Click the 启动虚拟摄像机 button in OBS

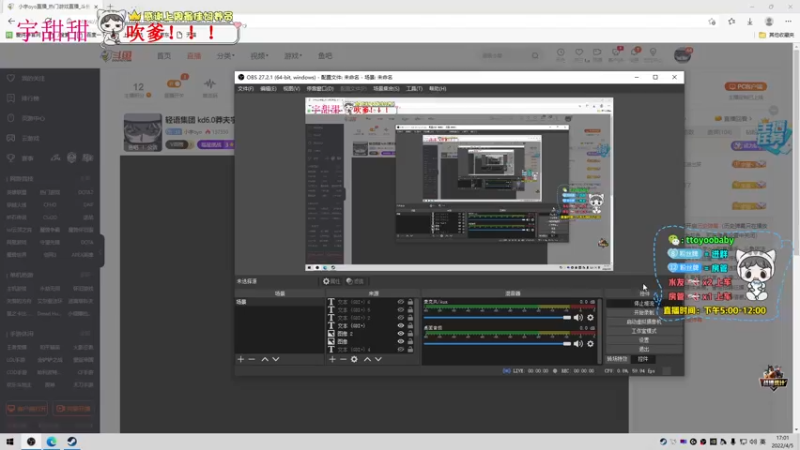644,322
